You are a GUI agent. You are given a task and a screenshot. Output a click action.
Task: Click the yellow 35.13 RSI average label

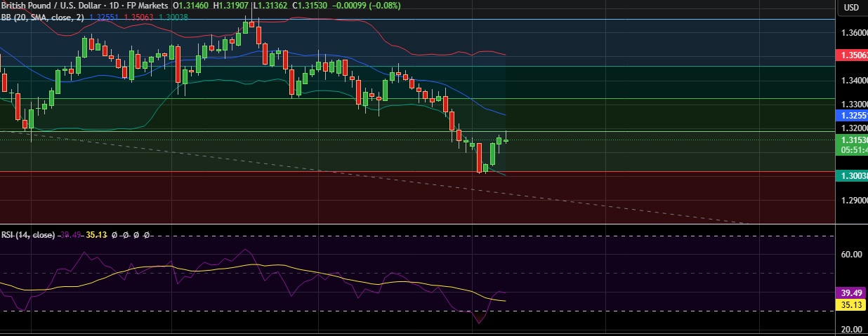pos(850,305)
